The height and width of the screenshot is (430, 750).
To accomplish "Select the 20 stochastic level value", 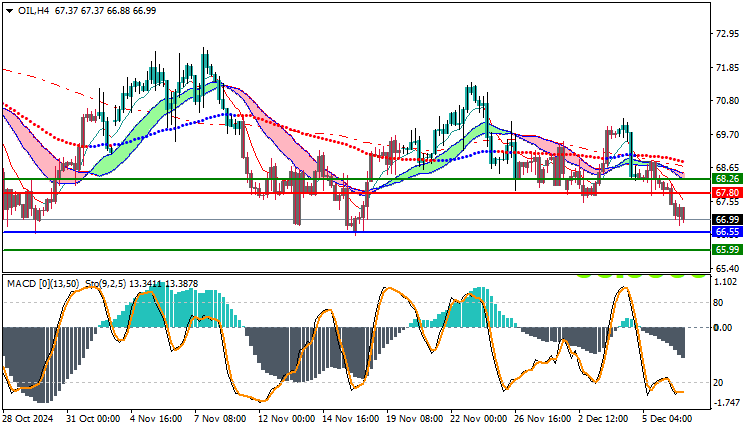I will [x=718, y=383].
